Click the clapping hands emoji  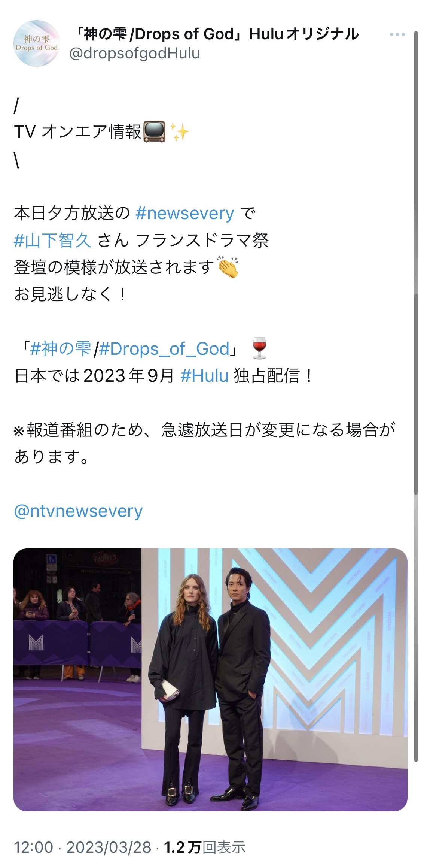[228, 267]
